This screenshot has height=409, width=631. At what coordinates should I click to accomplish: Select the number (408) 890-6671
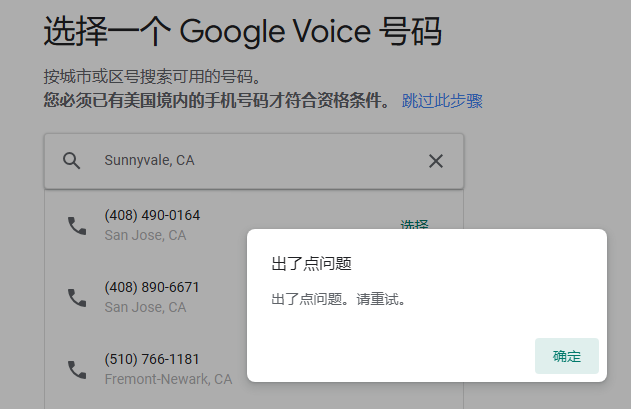(152, 287)
